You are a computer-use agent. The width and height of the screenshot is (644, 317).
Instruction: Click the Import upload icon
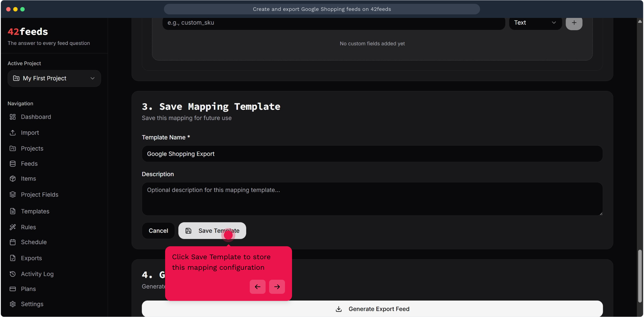click(13, 133)
